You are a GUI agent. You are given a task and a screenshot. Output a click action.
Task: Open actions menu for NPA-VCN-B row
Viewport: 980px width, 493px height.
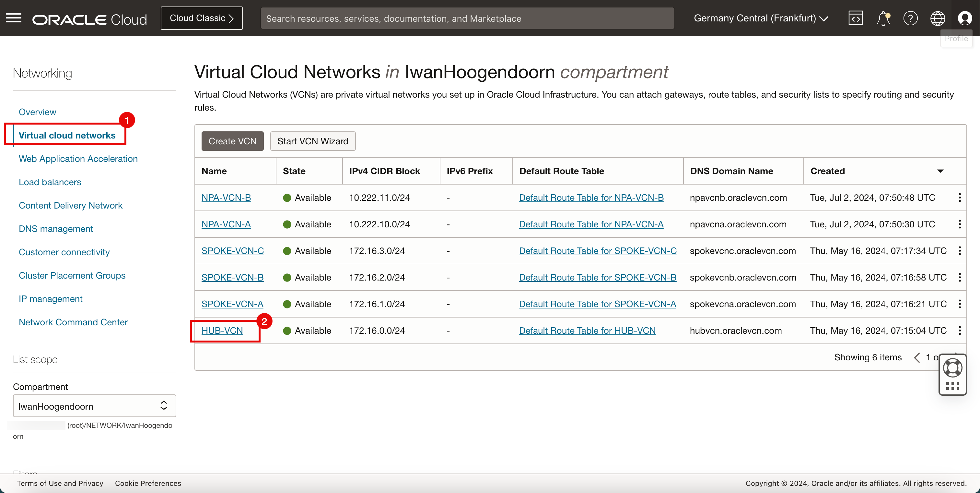960,198
